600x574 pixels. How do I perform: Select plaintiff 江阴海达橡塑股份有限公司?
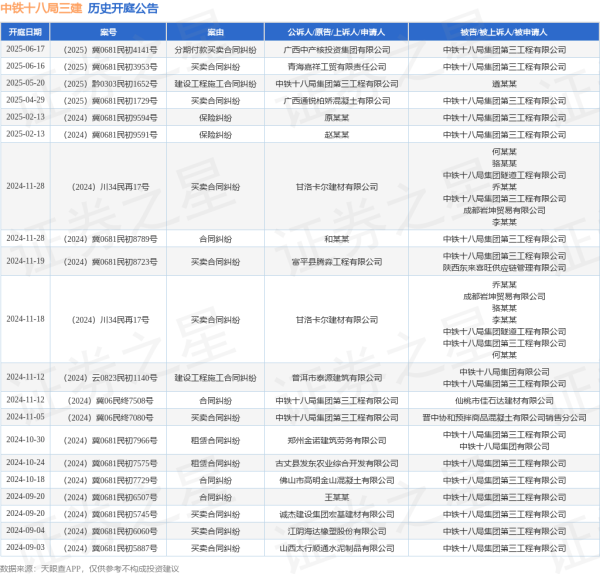click(x=336, y=530)
